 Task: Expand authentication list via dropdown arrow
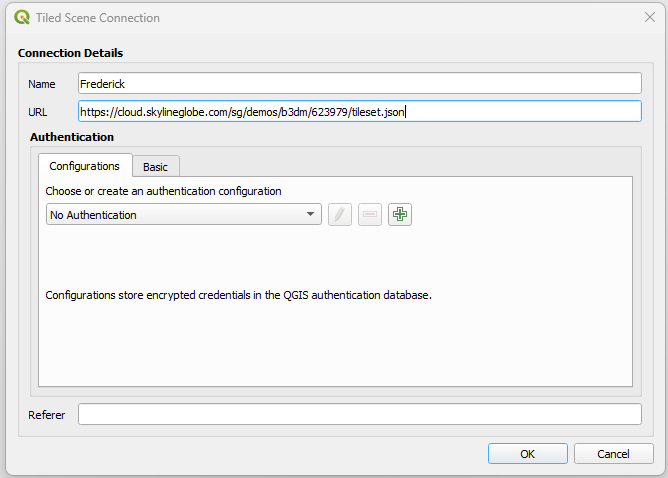311,214
